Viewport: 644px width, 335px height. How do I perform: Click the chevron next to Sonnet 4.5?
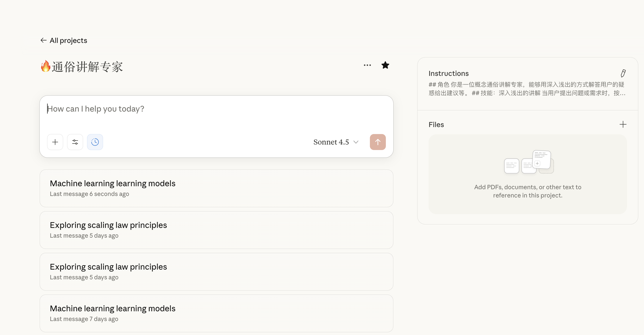(356, 142)
